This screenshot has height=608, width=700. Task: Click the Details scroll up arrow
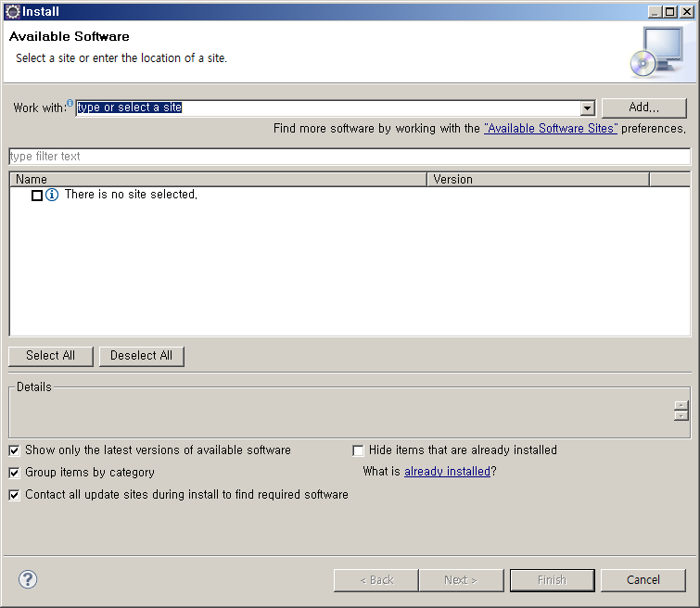pos(681,406)
